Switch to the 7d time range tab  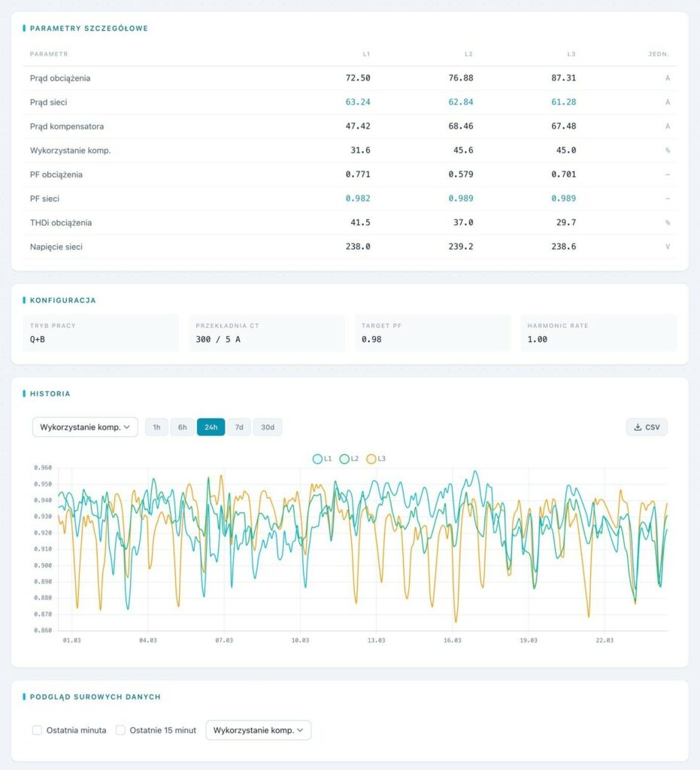pyautogui.click(x=239, y=426)
